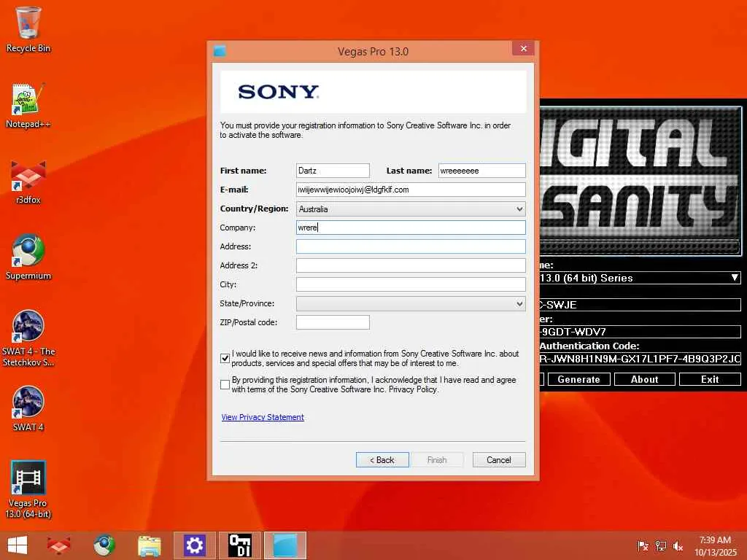The width and height of the screenshot is (747, 560).
Task: Click the Address 2 field
Action: [x=411, y=265]
